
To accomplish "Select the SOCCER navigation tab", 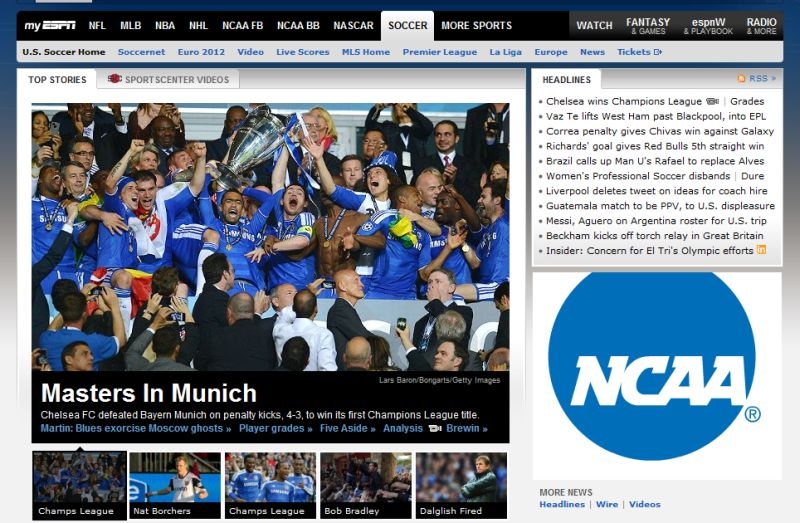I will click(407, 26).
